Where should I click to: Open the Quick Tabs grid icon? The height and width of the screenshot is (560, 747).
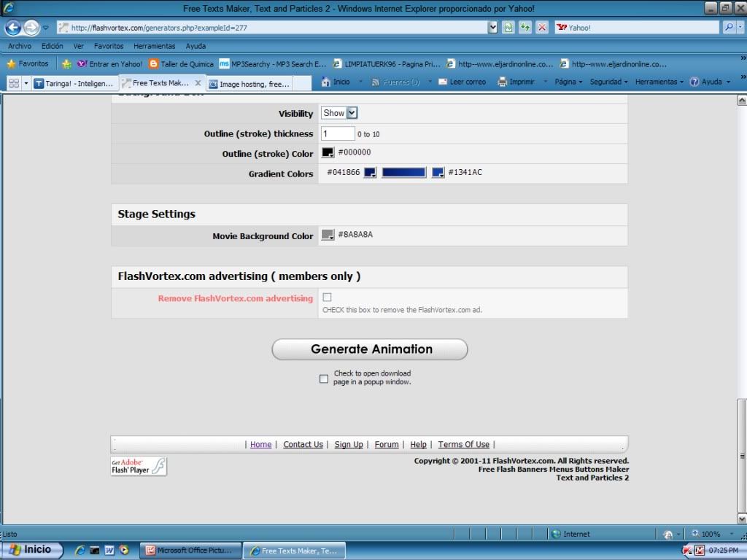coord(14,83)
